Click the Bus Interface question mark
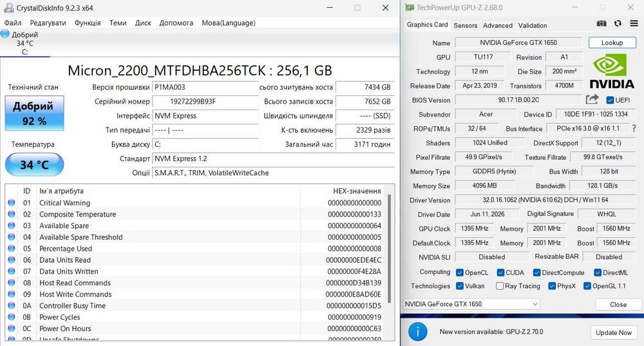 point(634,129)
